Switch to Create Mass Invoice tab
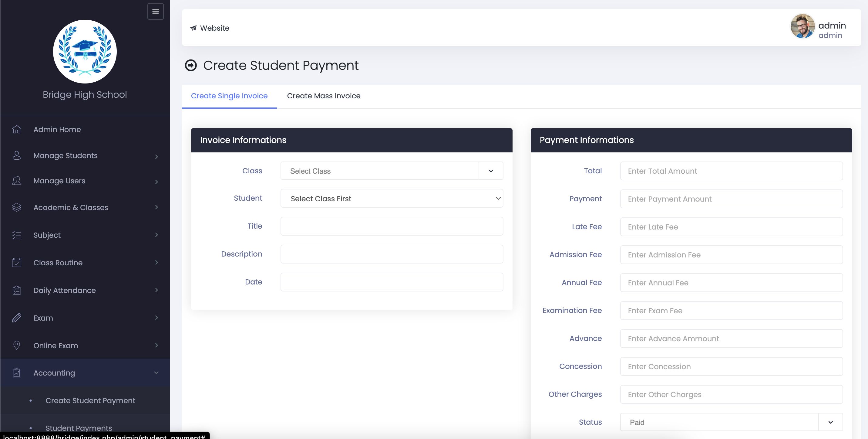The width and height of the screenshot is (868, 439). coord(324,96)
